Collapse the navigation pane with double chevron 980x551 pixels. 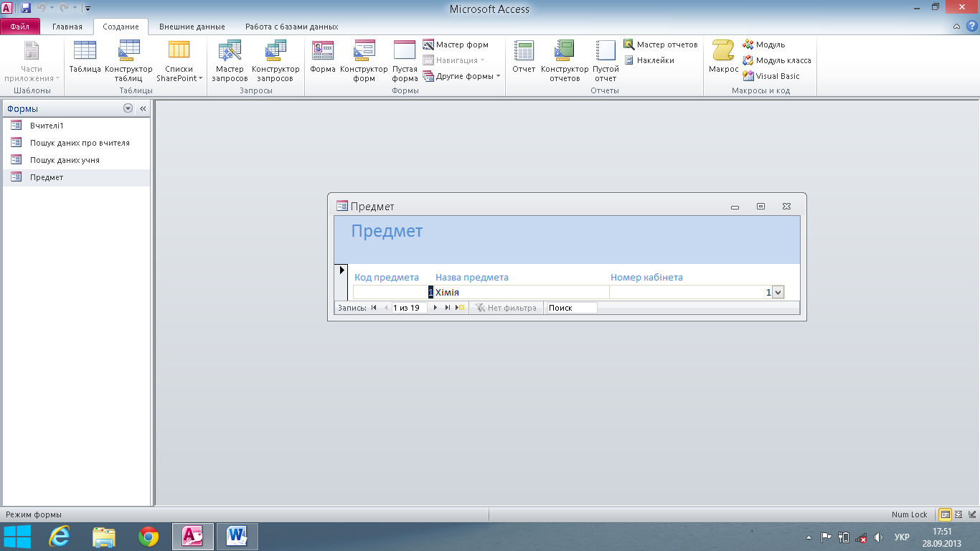click(143, 108)
